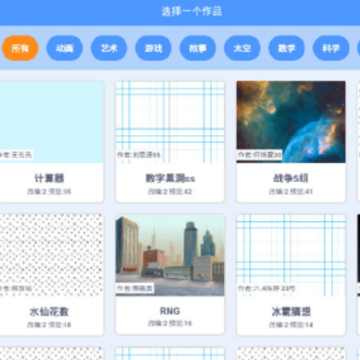The height and width of the screenshot is (360, 360).
Task: Open the 计算器 light blue thumbnail
Action: click(51, 122)
